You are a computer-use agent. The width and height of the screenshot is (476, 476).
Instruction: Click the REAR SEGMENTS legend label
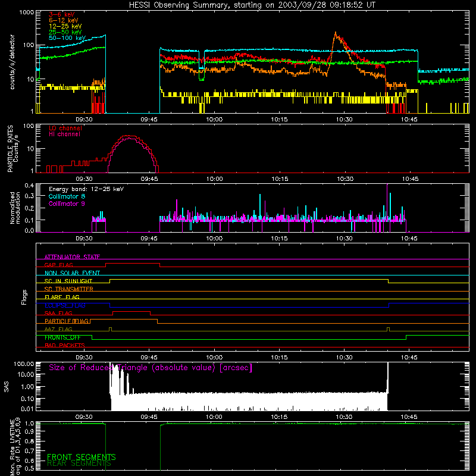point(79,464)
